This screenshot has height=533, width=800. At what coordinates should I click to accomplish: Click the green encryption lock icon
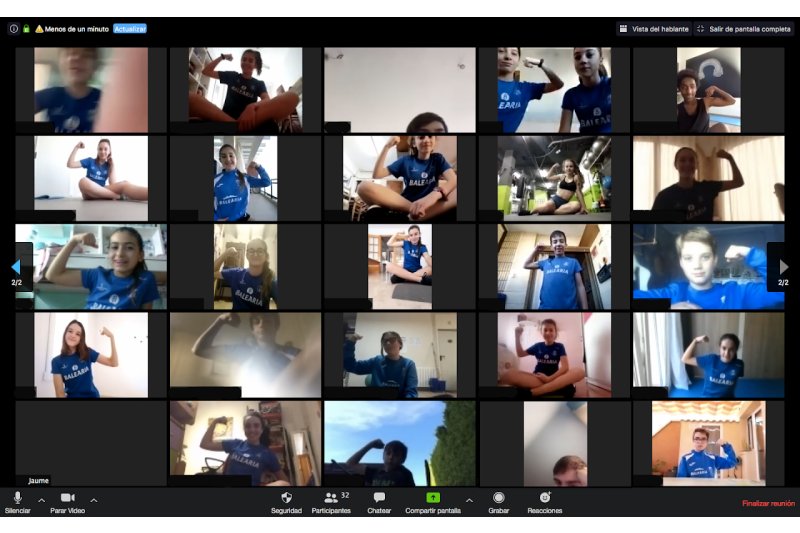pyautogui.click(x=26, y=29)
